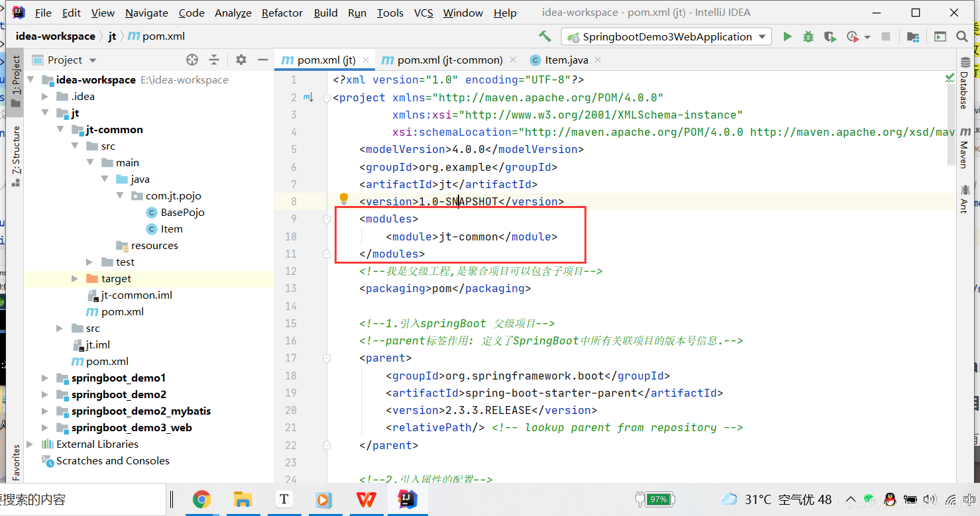Open the Build menu
This screenshot has height=516, width=980.
click(x=326, y=13)
